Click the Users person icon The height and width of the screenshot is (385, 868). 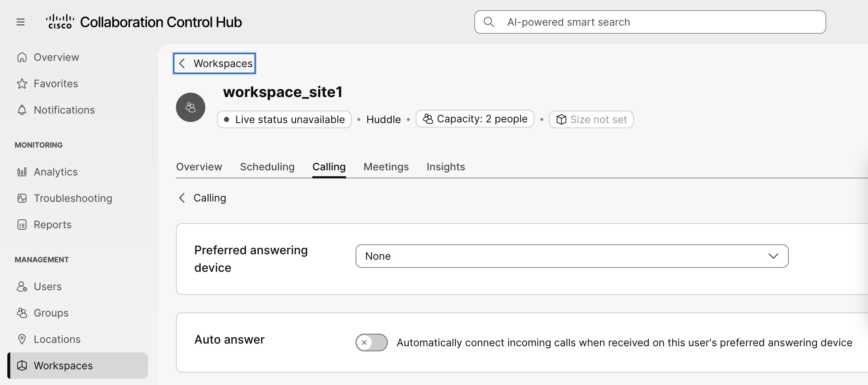[22, 286]
